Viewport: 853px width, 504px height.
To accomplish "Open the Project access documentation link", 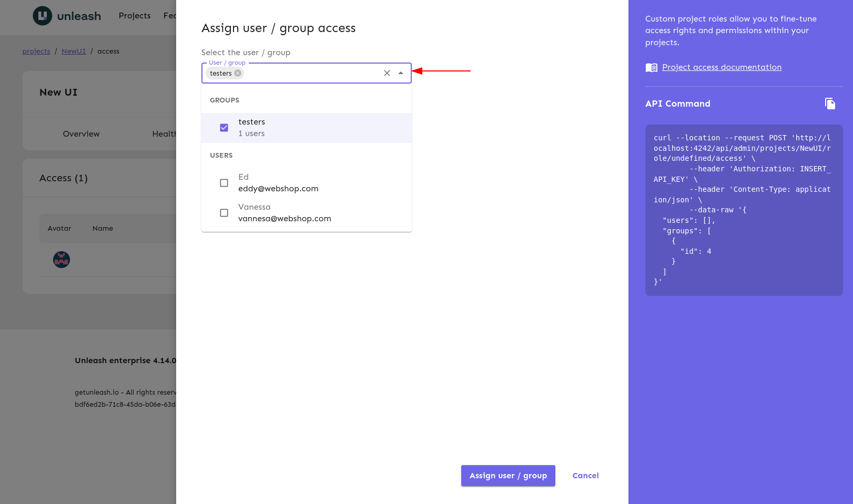I will (x=722, y=67).
